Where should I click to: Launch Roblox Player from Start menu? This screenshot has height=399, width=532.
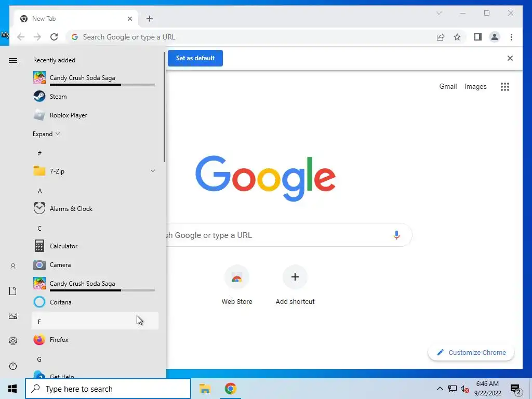pyautogui.click(x=95, y=115)
